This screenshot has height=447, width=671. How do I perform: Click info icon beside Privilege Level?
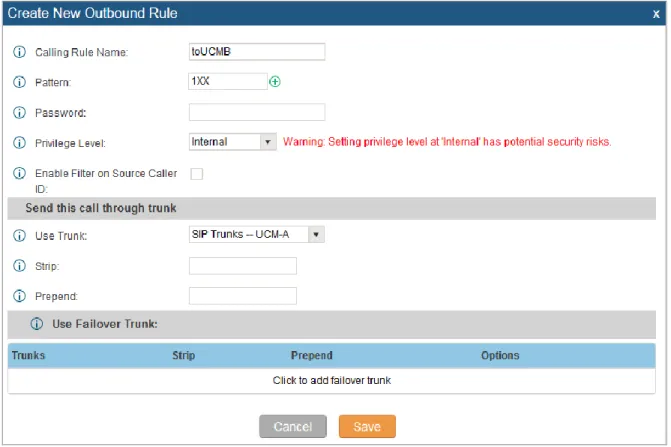pyautogui.click(x=19, y=142)
